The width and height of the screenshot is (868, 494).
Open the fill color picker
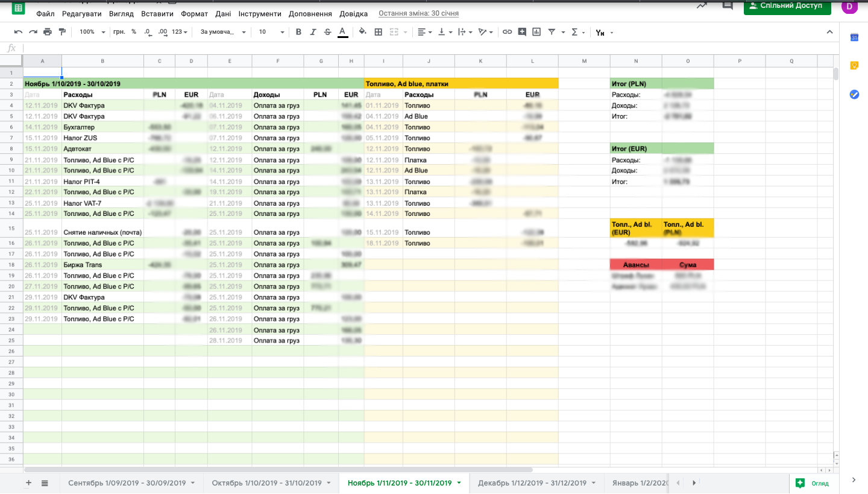[x=362, y=32]
